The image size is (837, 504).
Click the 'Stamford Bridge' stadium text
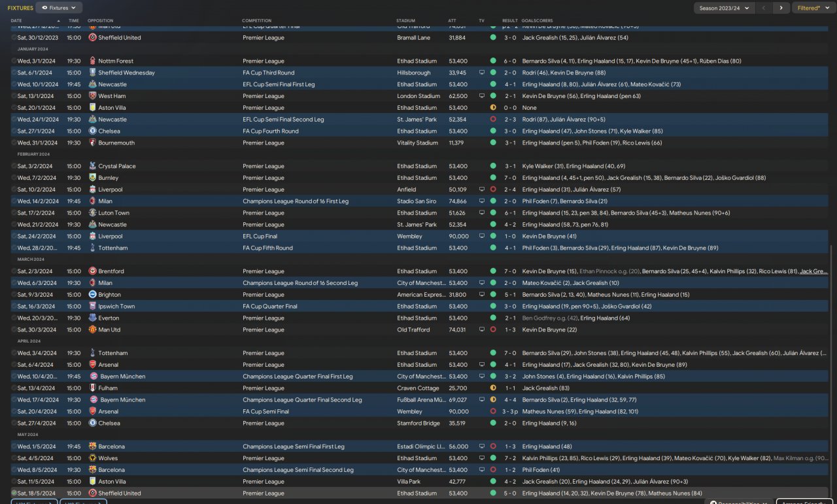coord(418,424)
